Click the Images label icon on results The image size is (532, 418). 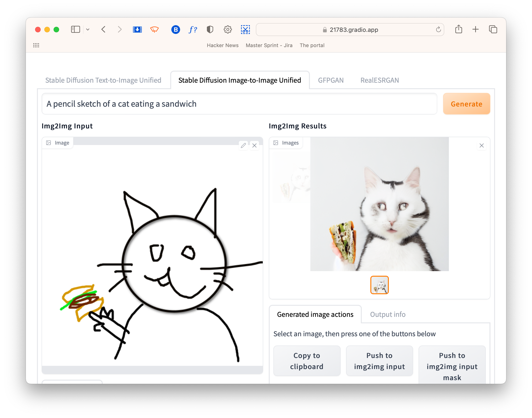point(275,143)
